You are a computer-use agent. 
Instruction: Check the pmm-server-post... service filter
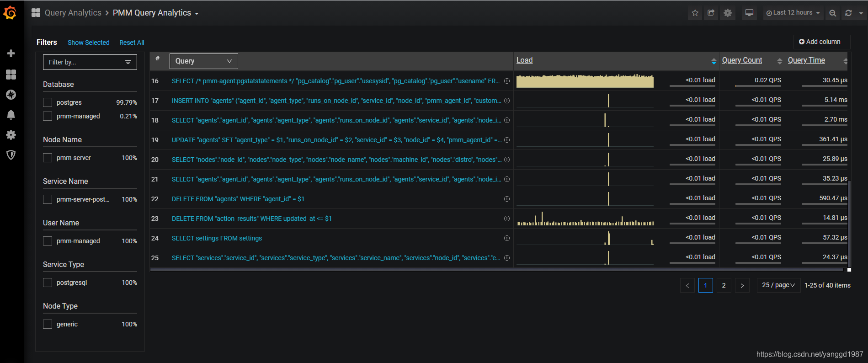[x=48, y=199]
